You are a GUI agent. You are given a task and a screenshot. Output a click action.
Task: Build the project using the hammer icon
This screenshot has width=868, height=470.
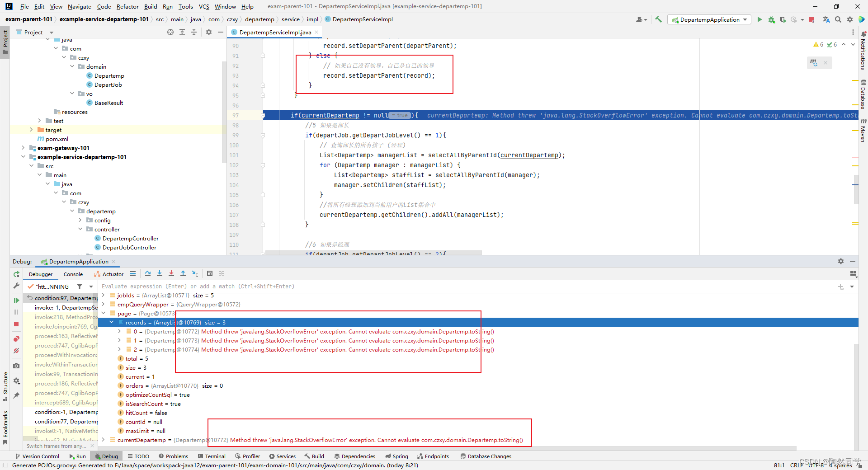coord(659,19)
